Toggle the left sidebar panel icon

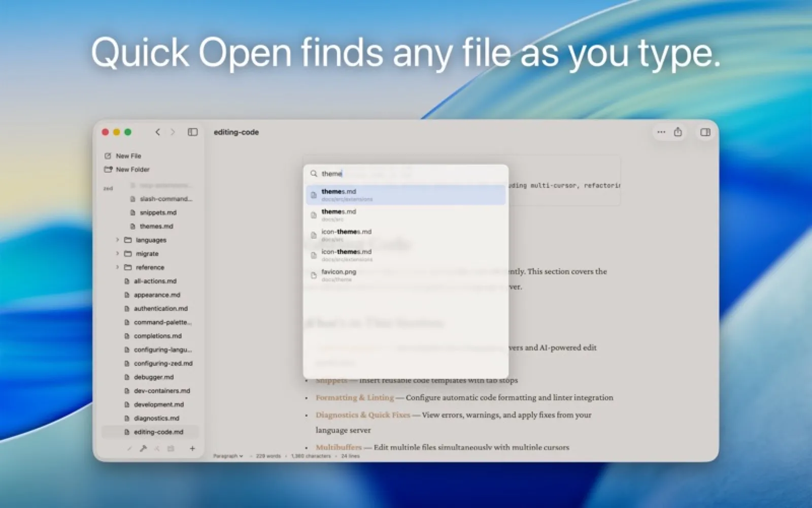[x=192, y=132]
